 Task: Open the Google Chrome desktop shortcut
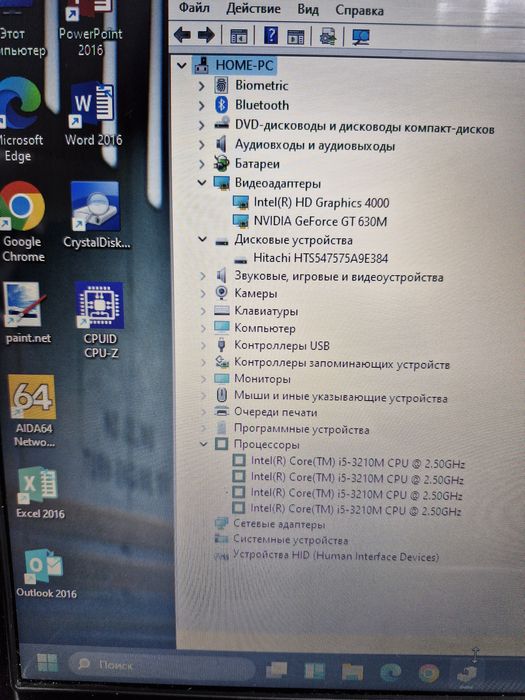(22, 222)
